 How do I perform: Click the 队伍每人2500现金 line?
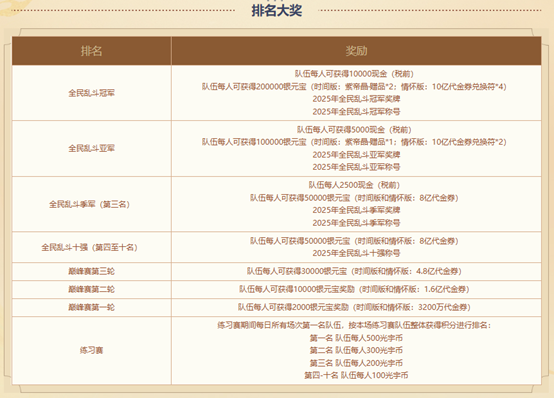pyautogui.click(x=354, y=185)
